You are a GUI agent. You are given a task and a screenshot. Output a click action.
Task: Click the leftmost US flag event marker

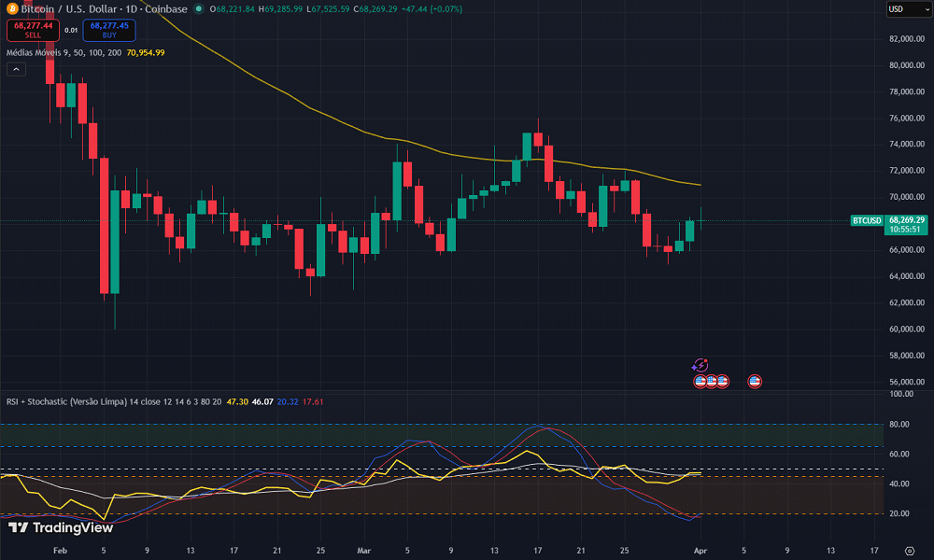pyautogui.click(x=700, y=381)
